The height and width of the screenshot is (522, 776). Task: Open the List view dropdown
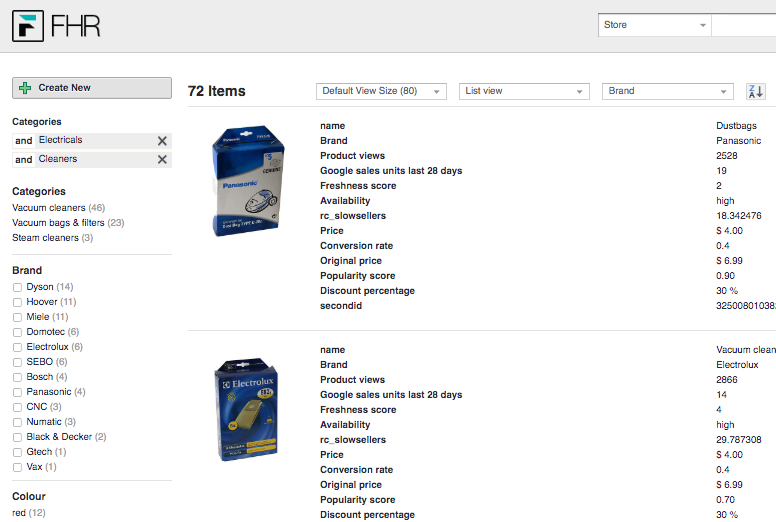click(524, 91)
